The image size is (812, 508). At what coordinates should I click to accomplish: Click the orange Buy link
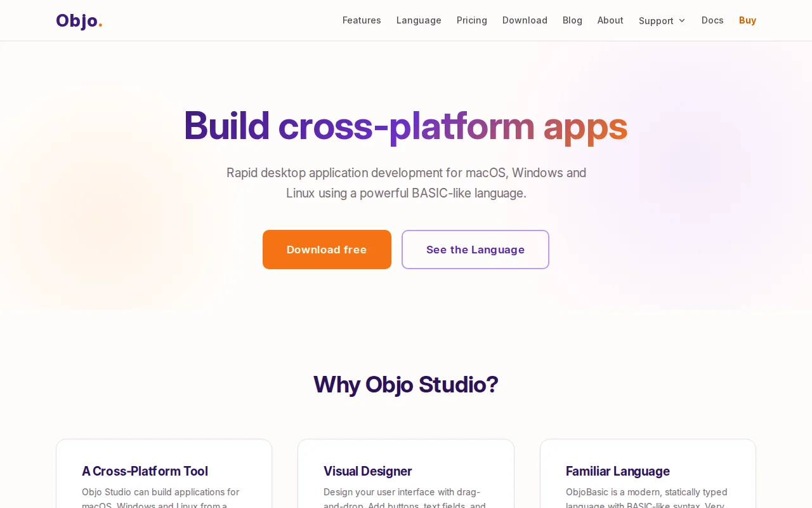click(747, 20)
